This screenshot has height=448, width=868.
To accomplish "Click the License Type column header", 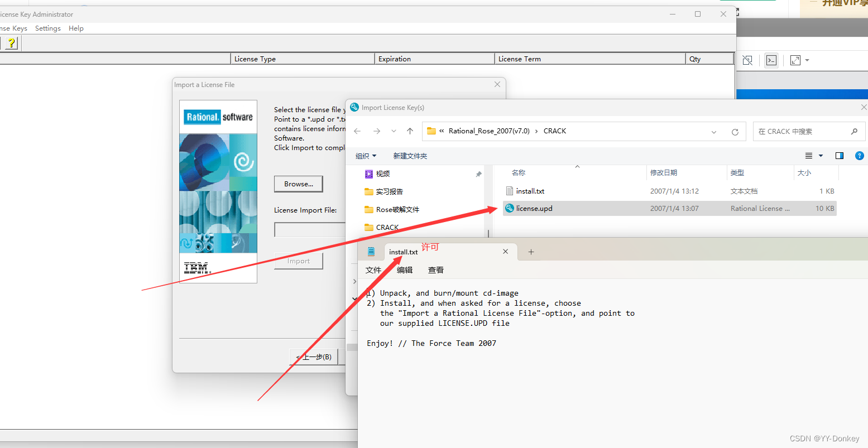I will point(303,59).
